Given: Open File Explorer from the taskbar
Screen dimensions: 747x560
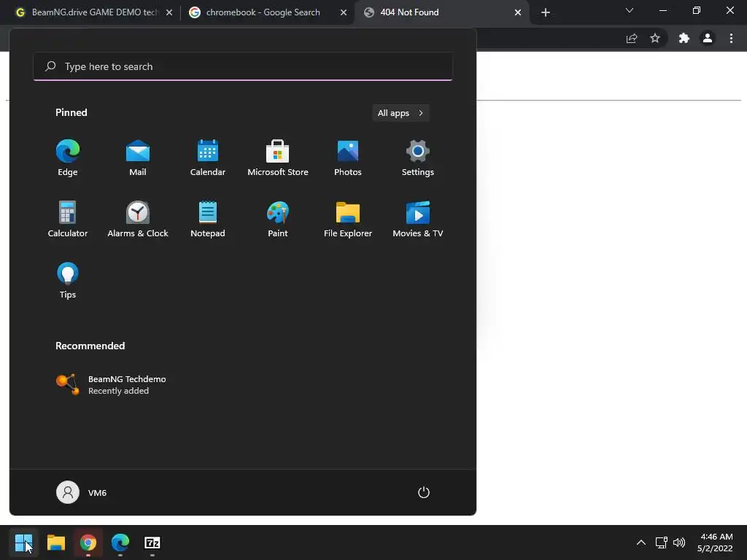Looking at the screenshot, I should pos(55,542).
